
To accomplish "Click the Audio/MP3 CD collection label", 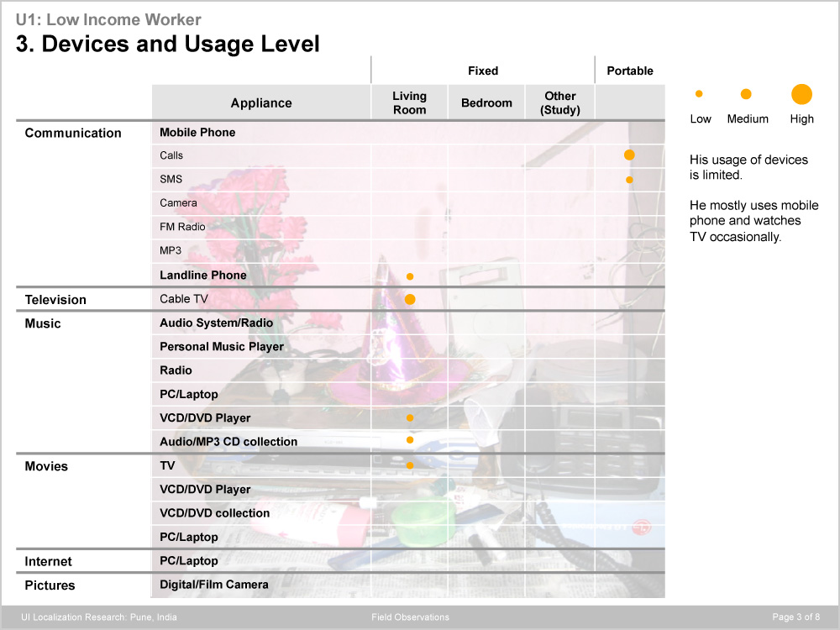I will coord(228,442).
